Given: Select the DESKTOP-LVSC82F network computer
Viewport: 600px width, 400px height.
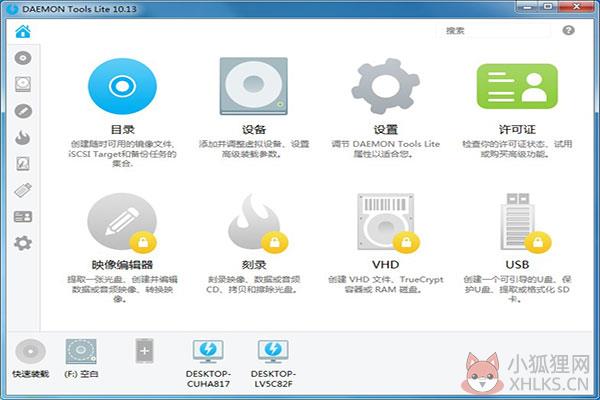Looking at the screenshot, I should pyautogui.click(x=273, y=352).
